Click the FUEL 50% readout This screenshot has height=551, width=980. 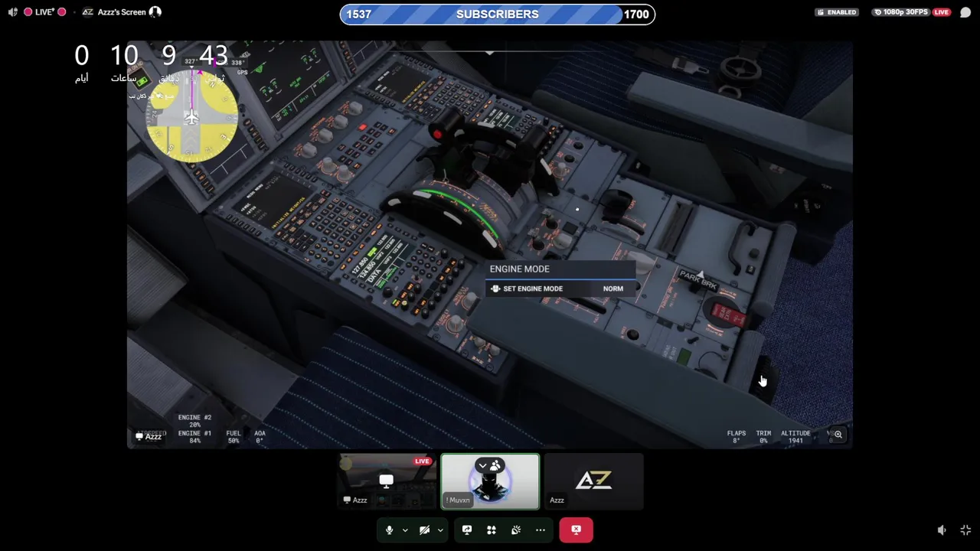[234, 436]
